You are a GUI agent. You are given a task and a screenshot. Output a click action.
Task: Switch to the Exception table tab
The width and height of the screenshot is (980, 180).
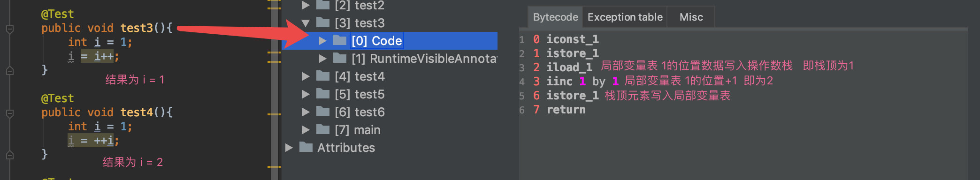tap(625, 17)
